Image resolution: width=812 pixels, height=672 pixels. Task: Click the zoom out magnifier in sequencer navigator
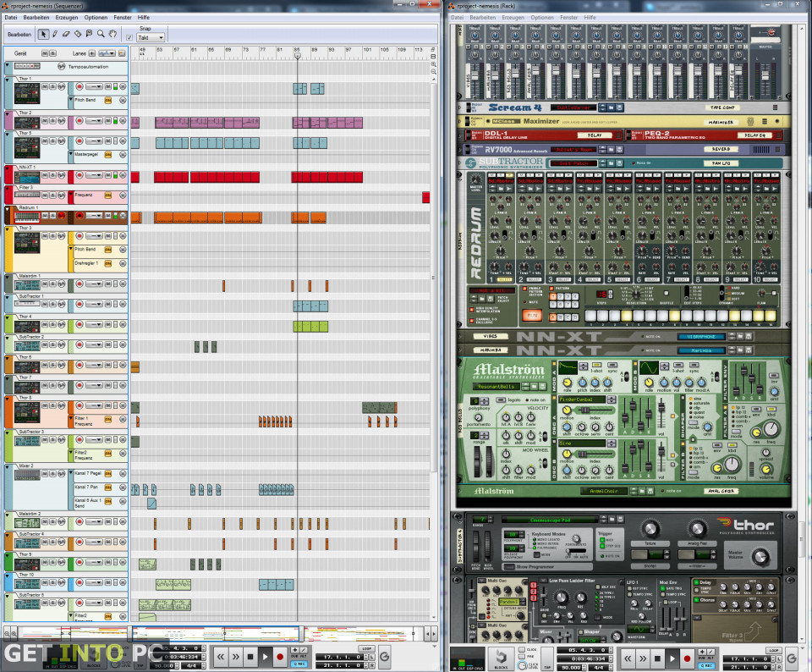tap(8, 632)
